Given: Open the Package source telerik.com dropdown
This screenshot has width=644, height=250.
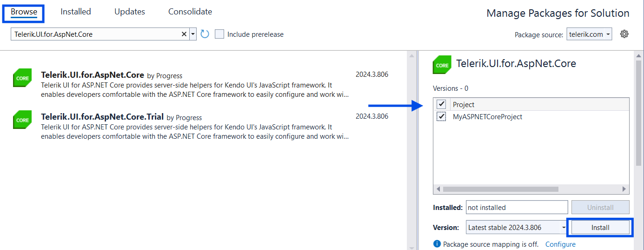Looking at the screenshot, I should point(589,34).
